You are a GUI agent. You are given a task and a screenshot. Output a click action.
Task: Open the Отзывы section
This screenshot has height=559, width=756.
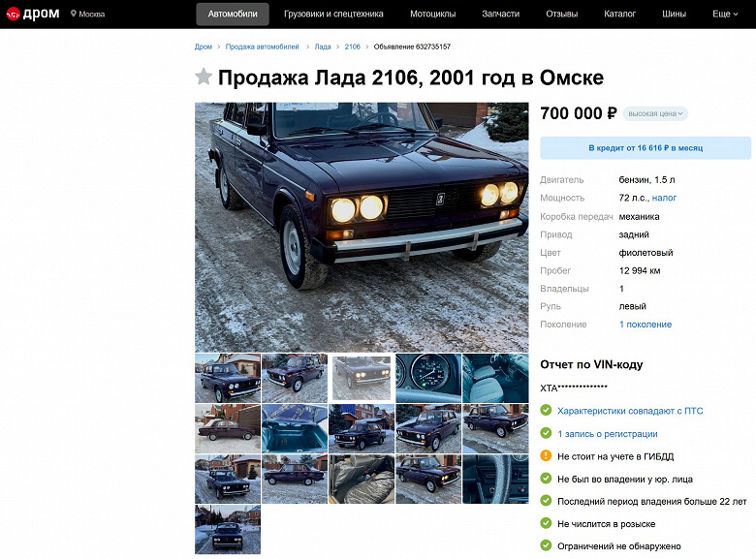tap(562, 14)
